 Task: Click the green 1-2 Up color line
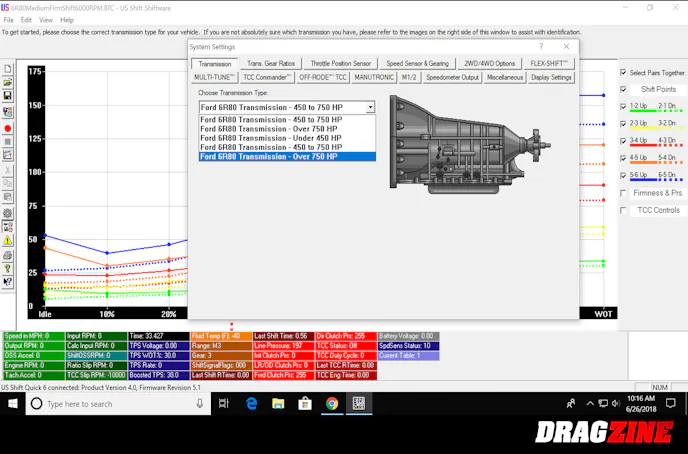(x=640, y=113)
